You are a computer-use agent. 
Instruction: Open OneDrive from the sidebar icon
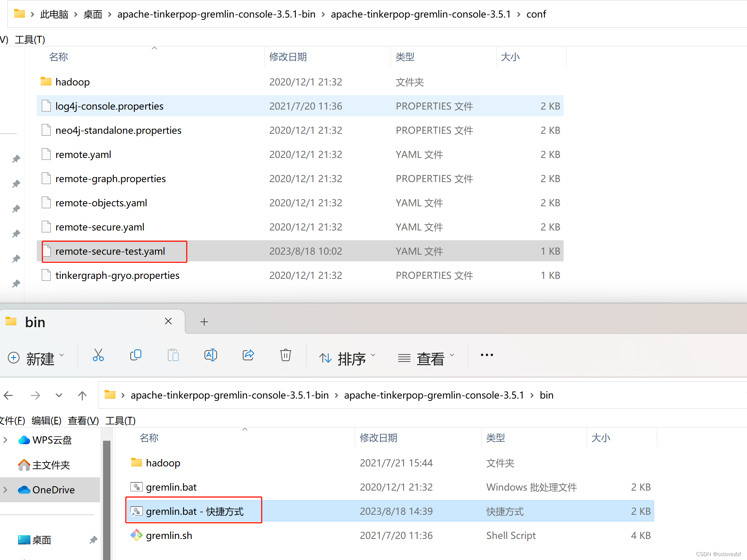pos(24,489)
